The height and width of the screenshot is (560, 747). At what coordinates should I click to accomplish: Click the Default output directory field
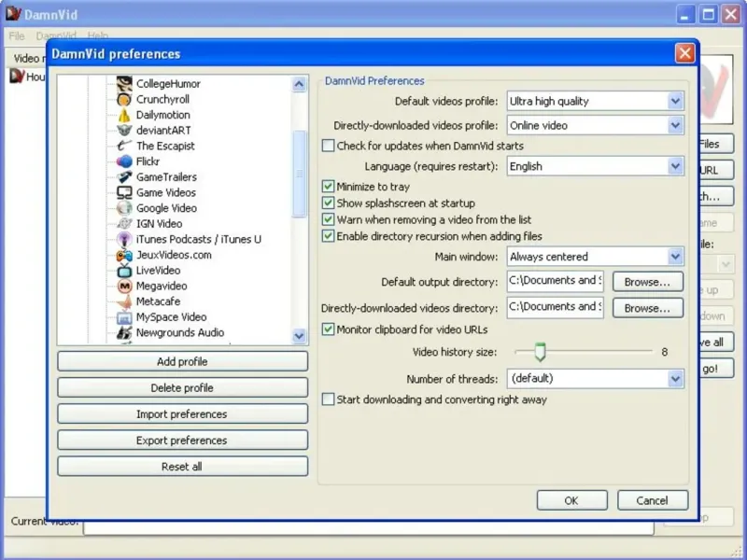pos(555,282)
